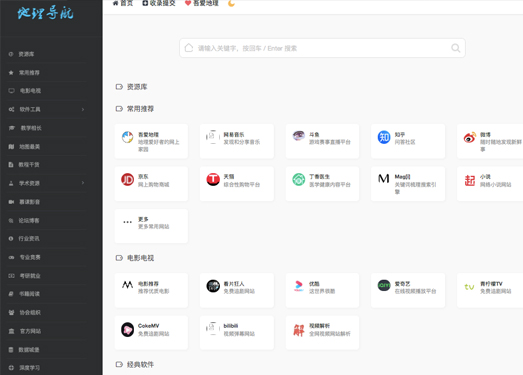The image size is (523, 375).
Task: Click the 地理导航 site logo
Action: (x=46, y=13)
